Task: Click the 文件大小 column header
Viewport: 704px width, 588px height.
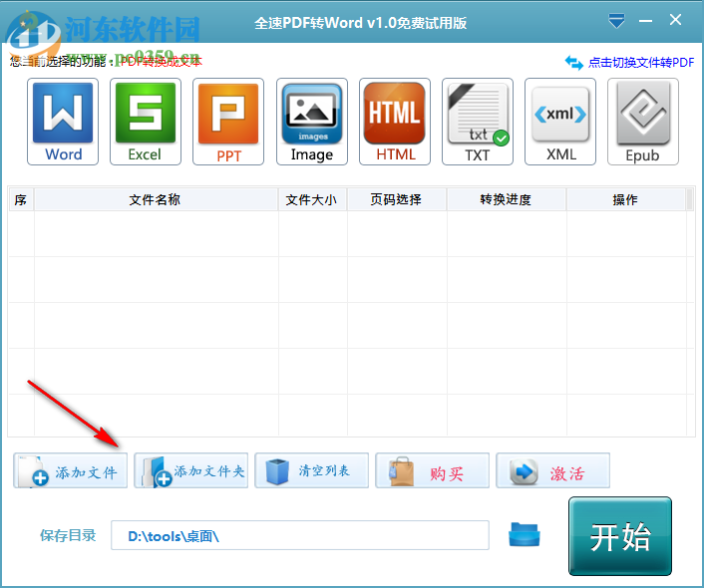Action: click(x=312, y=199)
